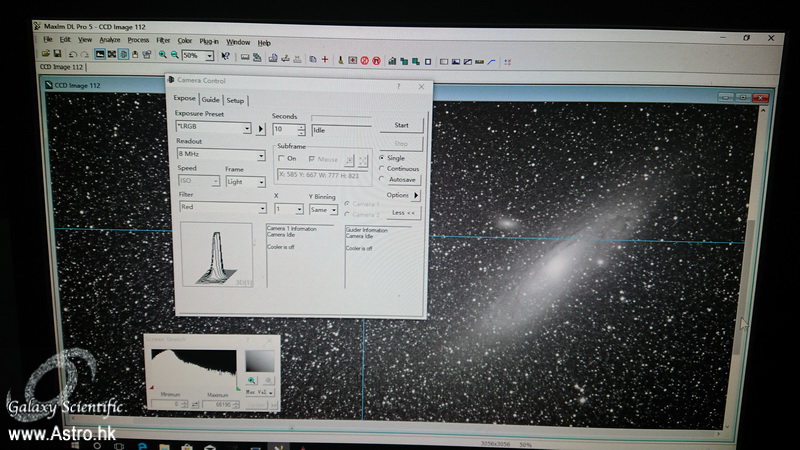The height and width of the screenshot is (450, 800).
Task: Click the Zoom Out magnifier toolbar icon
Action: pyautogui.click(x=174, y=56)
